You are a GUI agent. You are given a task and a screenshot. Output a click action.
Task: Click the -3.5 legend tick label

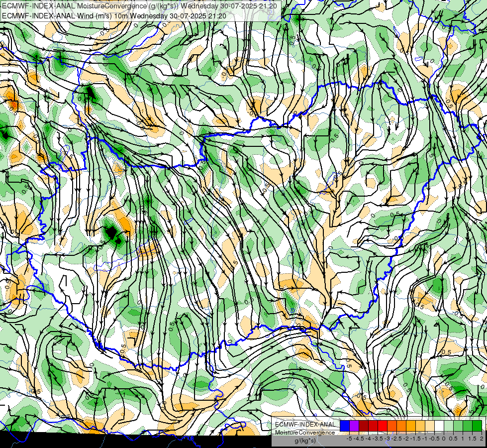(x=378, y=439)
